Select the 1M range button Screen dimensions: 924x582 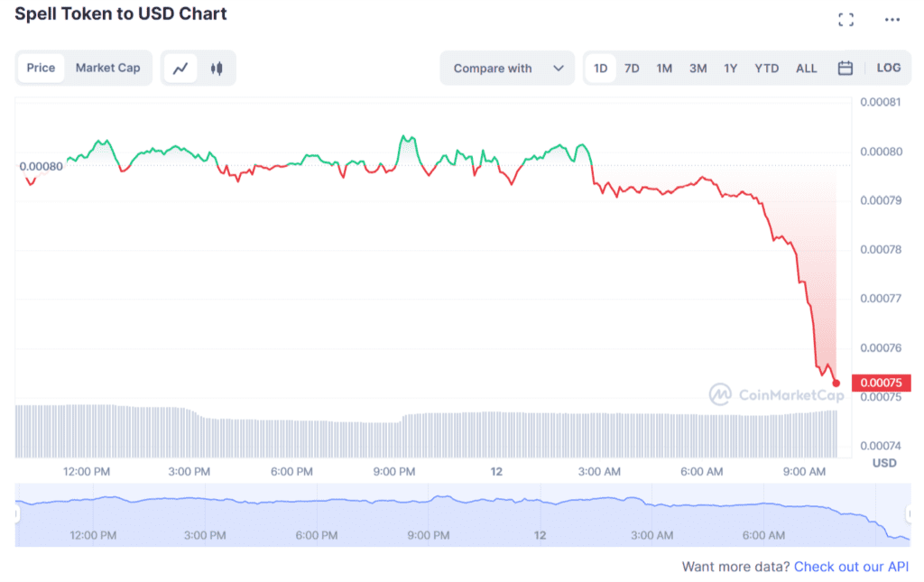[x=665, y=68]
